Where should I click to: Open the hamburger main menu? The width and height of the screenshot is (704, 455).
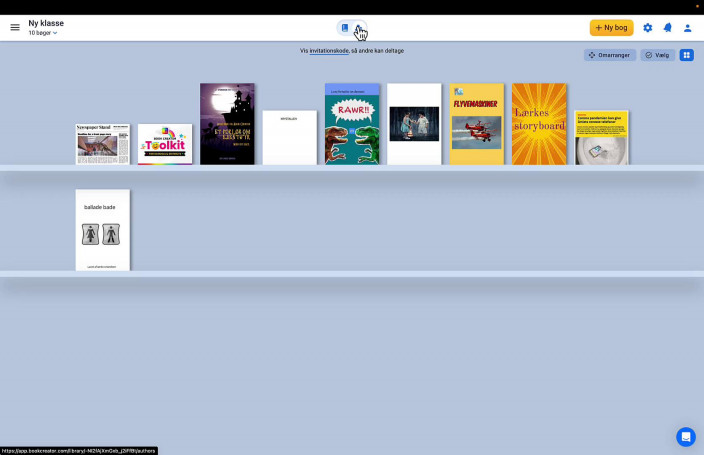point(15,27)
